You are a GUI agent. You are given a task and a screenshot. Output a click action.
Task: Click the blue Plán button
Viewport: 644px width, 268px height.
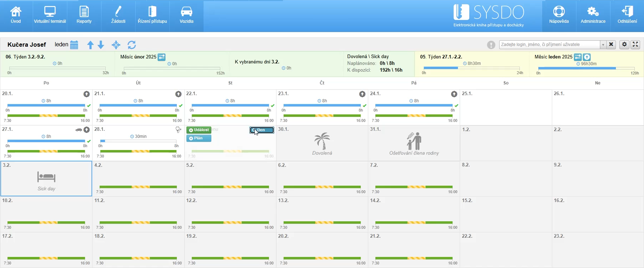(x=199, y=138)
